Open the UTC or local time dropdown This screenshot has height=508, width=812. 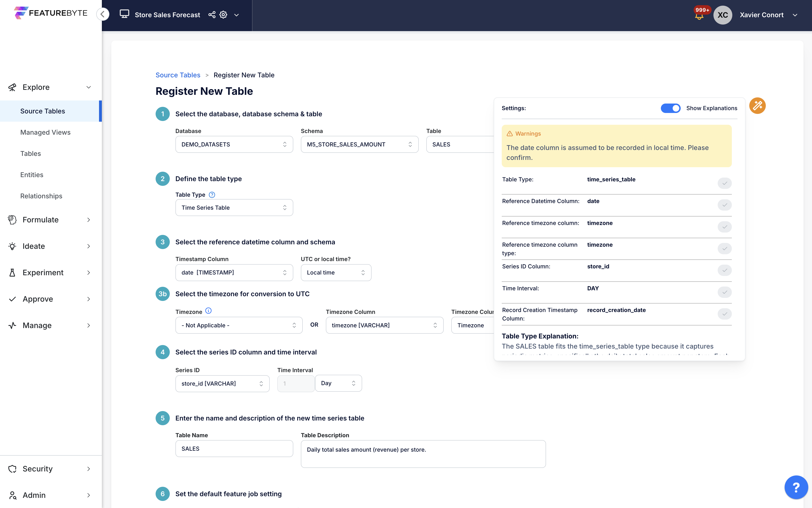pyautogui.click(x=336, y=272)
